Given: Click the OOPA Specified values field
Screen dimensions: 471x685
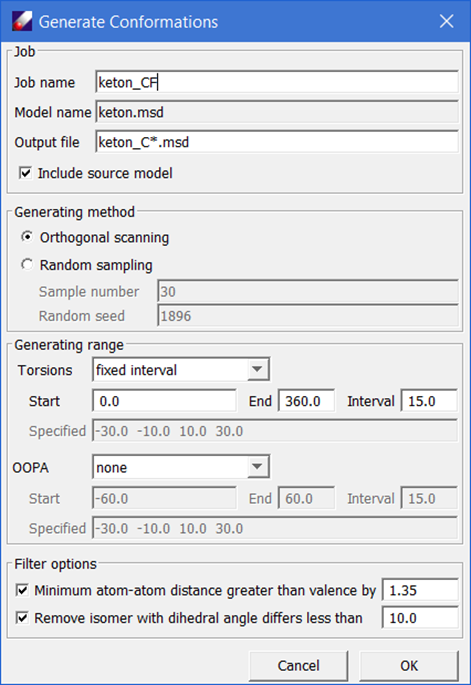Looking at the screenshot, I should [x=275, y=529].
